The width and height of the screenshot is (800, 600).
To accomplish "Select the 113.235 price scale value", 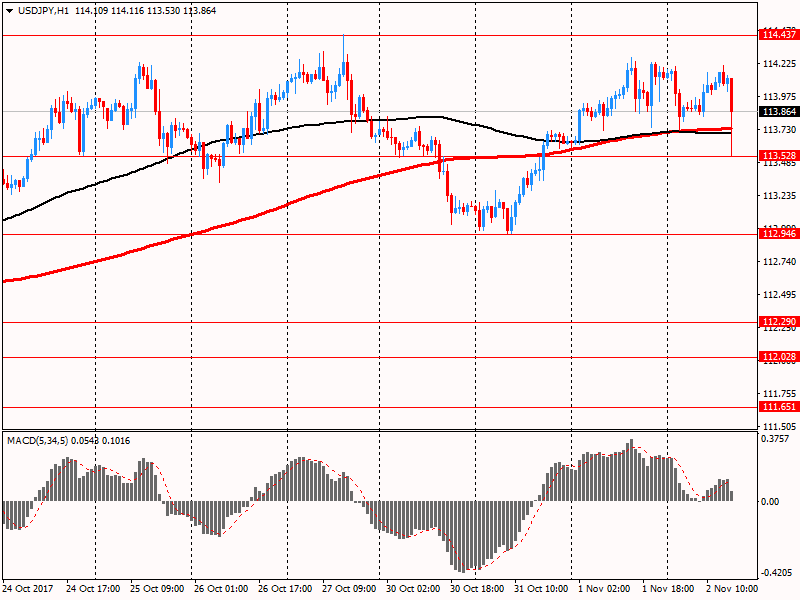I will [779, 195].
